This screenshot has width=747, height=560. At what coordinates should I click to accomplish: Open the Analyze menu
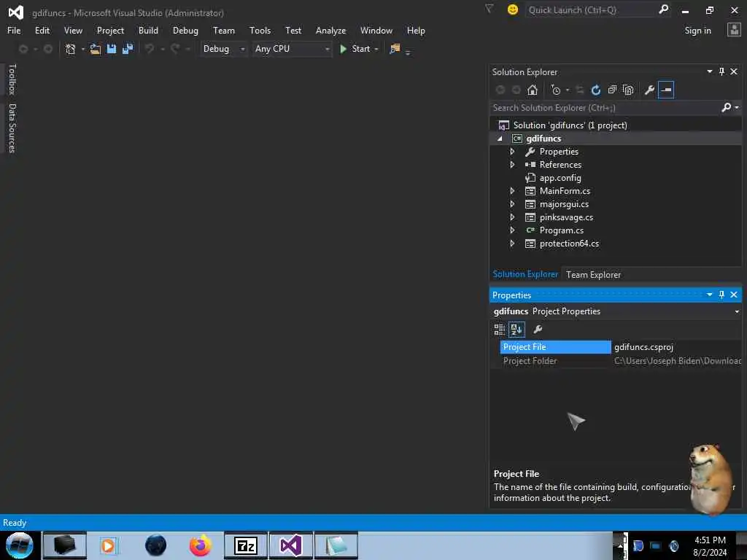coord(330,31)
